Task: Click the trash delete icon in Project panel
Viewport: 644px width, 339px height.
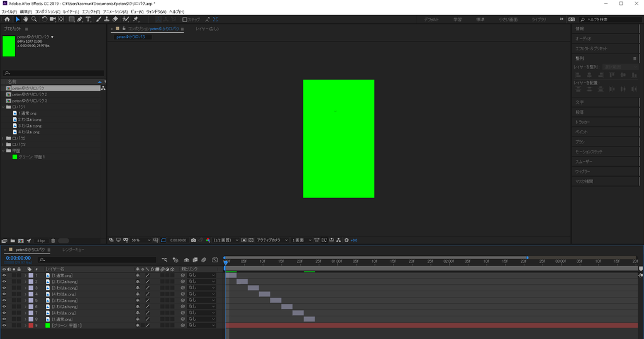Action: point(53,241)
